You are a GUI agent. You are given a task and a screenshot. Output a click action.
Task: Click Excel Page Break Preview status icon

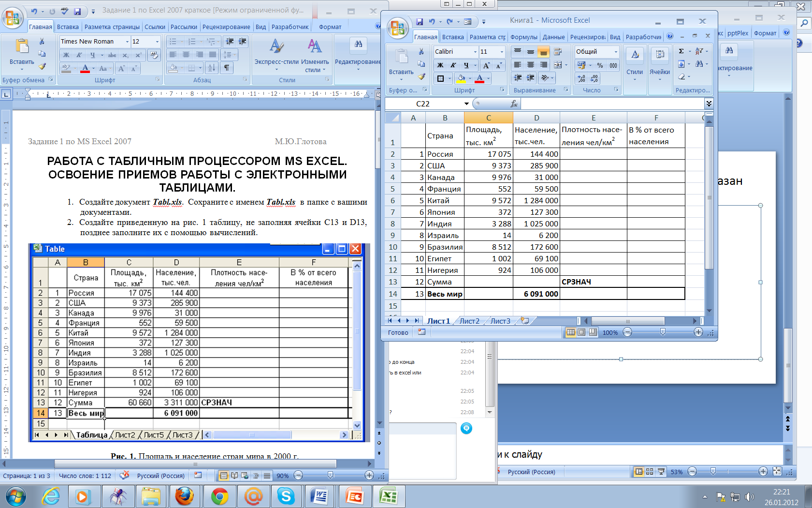[593, 332]
